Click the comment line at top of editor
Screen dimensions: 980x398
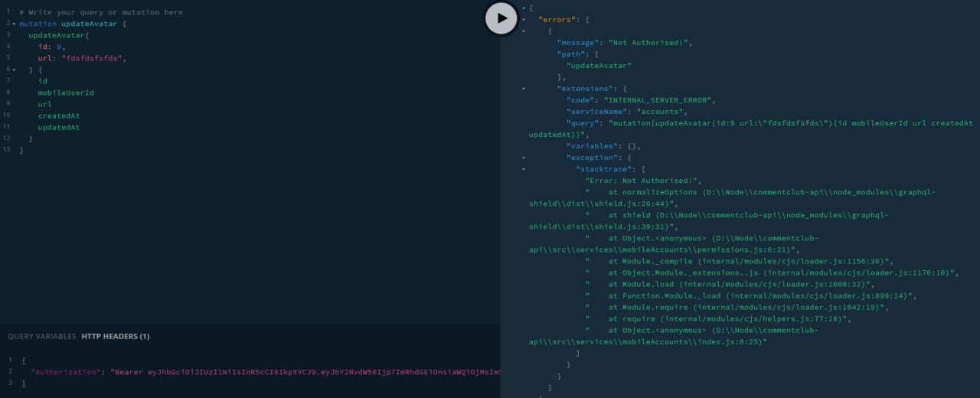[x=101, y=12]
